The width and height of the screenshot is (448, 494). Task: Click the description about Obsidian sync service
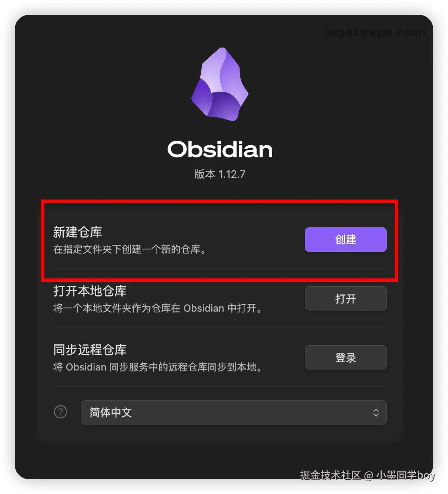coord(158,367)
